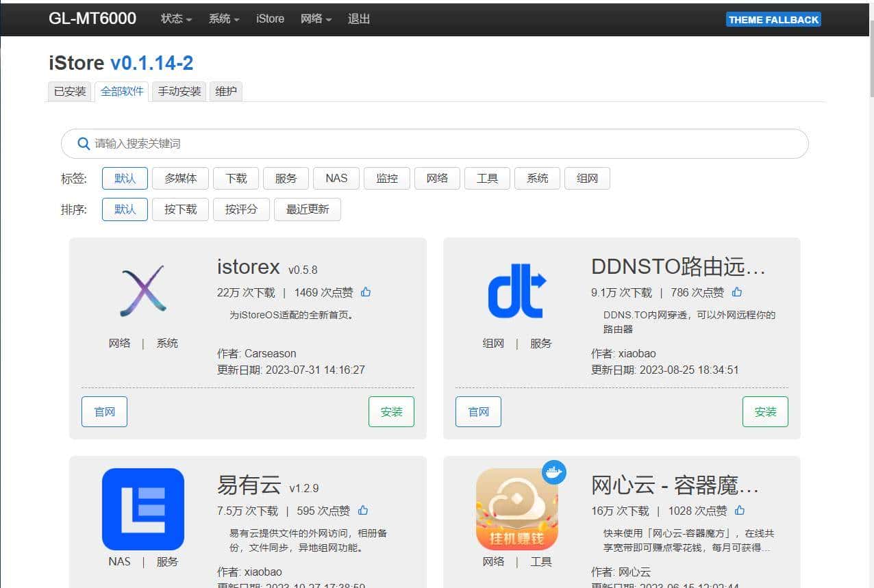The height and width of the screenshot is (588, 874).
Task: Sort apps by 按下载
Action: click(x=180, y=209)
